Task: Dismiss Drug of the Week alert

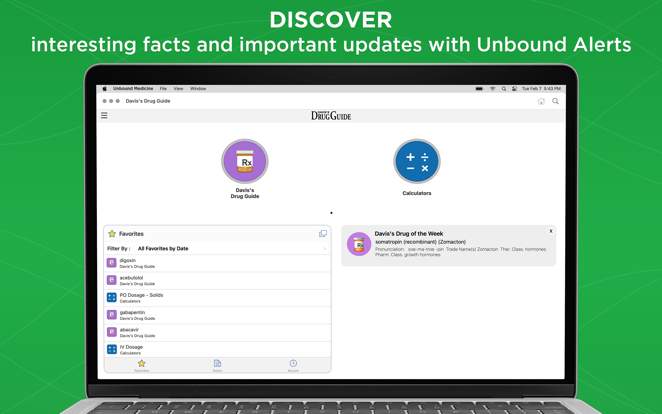Action: 551,231
